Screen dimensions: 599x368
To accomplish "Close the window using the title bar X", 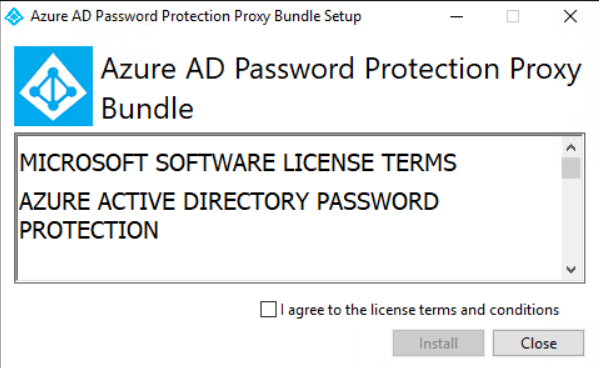I will pyautogui.click(x=570, y=16).
